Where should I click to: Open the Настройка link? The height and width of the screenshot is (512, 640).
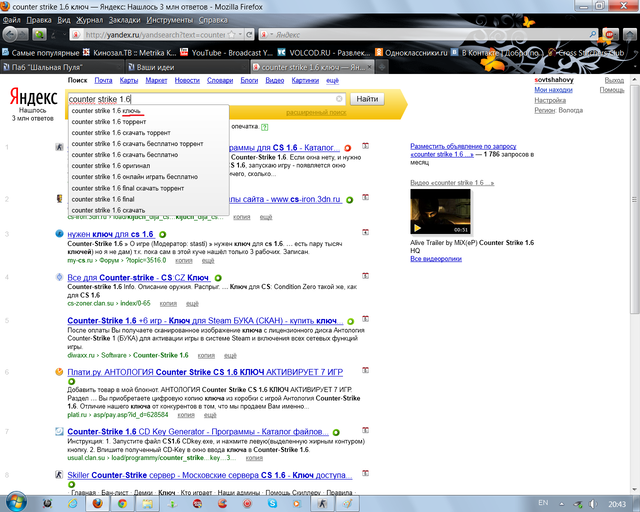point(550,100)
